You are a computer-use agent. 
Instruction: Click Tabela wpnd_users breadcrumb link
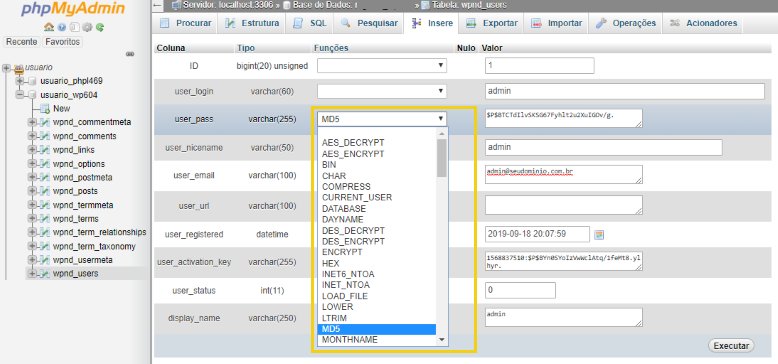pyautogui.click(x=469, y=5)
